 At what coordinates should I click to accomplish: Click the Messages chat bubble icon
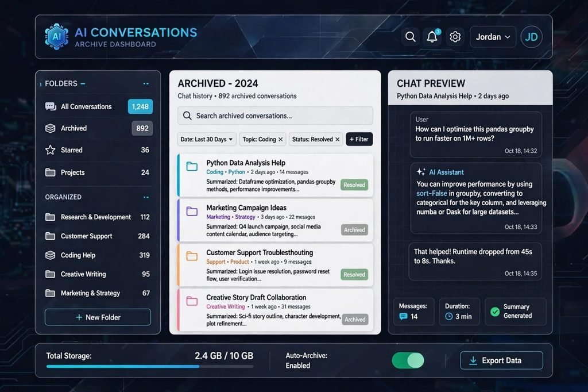(404, 317)
